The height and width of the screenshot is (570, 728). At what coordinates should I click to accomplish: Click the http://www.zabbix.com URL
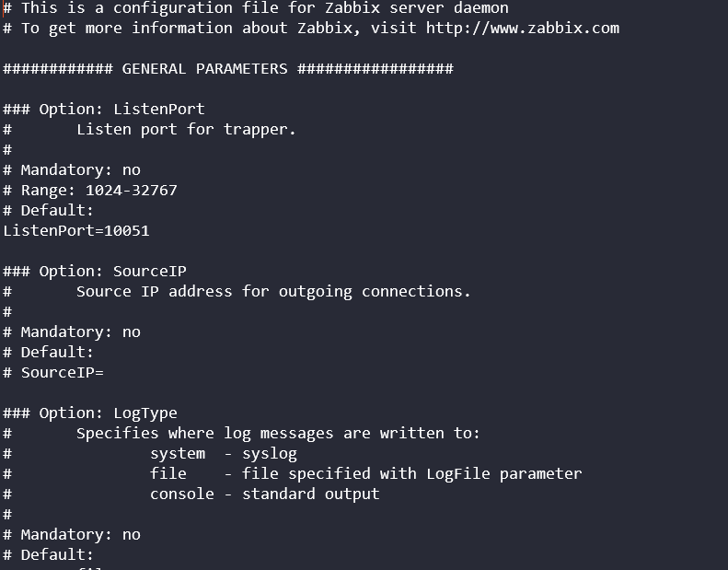(x=522, y=28)
